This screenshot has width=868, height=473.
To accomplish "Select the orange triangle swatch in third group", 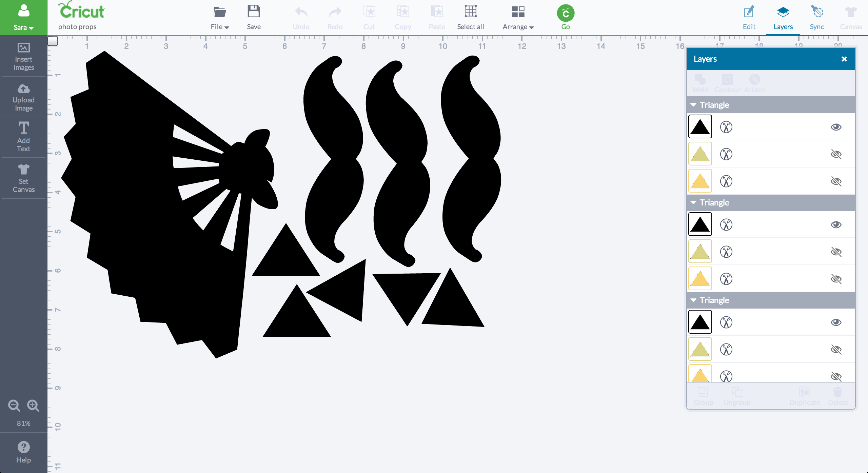I will (x=700, y=374).
